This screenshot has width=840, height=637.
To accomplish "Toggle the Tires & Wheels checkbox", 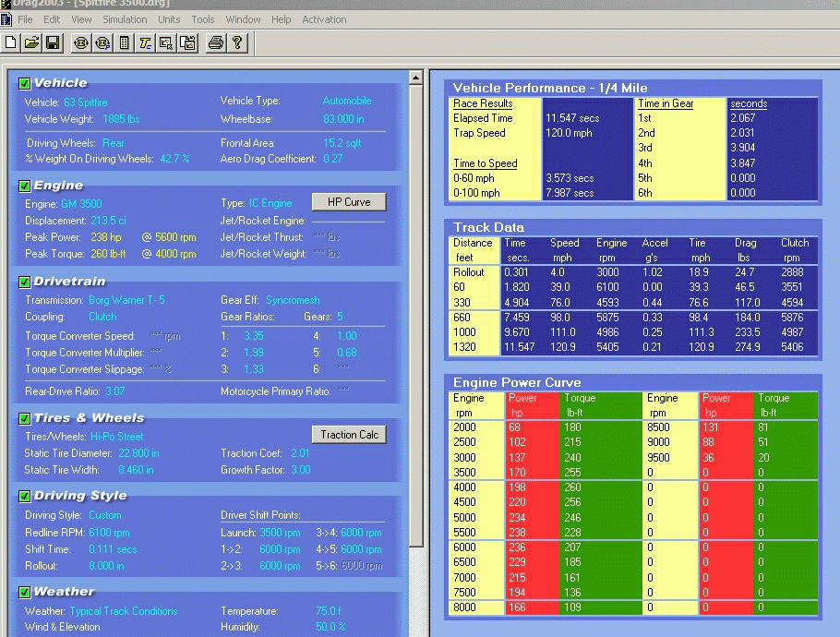I will (x=25, y=418).
